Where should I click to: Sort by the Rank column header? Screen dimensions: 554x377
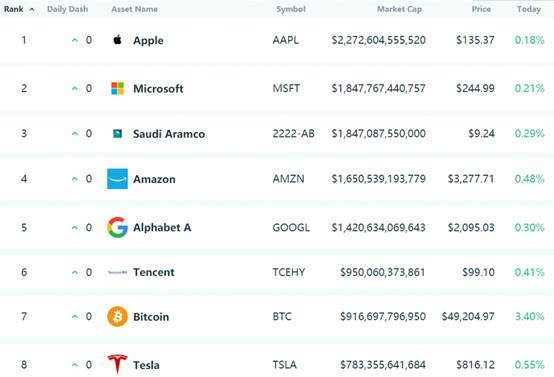pos(13,9)
